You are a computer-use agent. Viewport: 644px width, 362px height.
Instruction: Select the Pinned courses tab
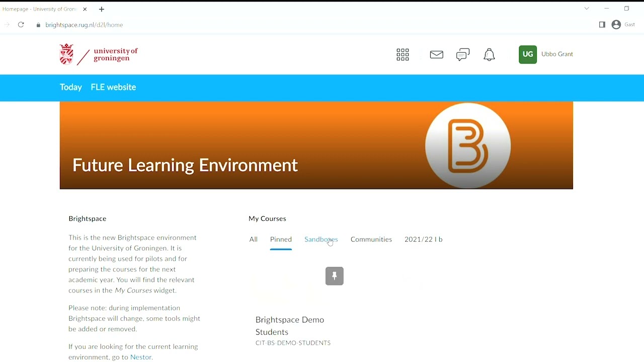(x=281, y=240)
